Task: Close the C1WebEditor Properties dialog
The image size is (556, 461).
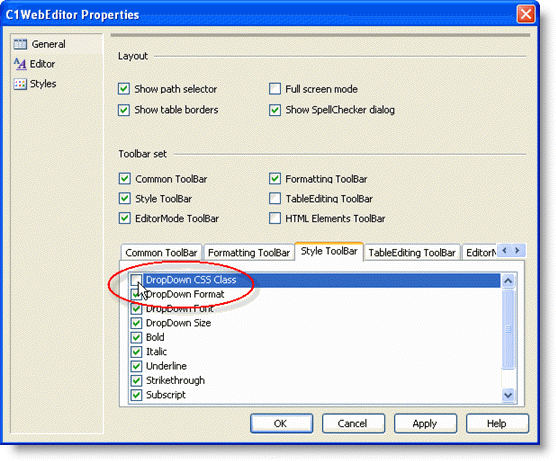Action: (x=526, y=15)
